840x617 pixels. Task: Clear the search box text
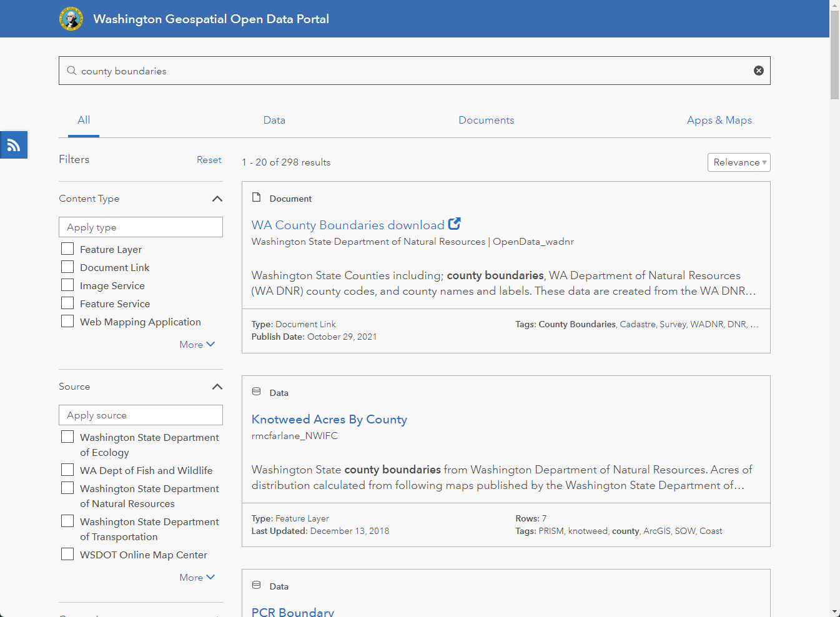(758, 71)
